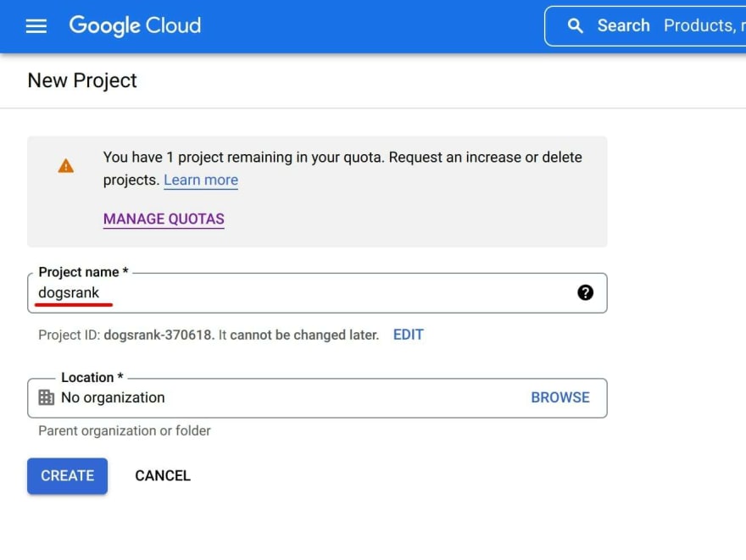Viewport: 746px width, 560px height.
Task: Open the MANAGE QUOTAS link
Action: (164, 219)
